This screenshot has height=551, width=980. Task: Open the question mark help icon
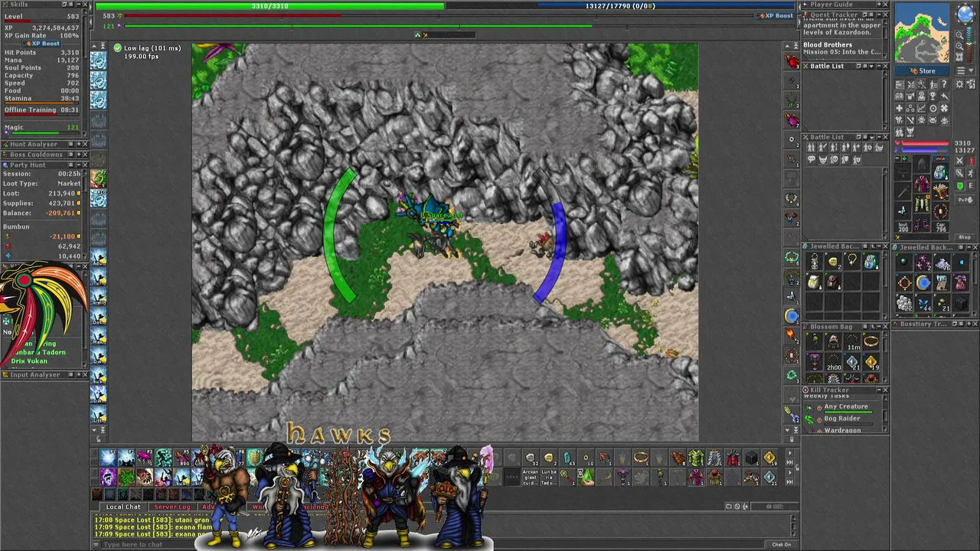(x=944, y=84)
